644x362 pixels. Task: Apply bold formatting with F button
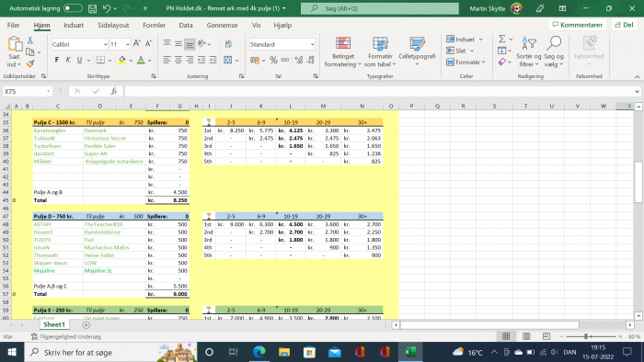(57, 61)
